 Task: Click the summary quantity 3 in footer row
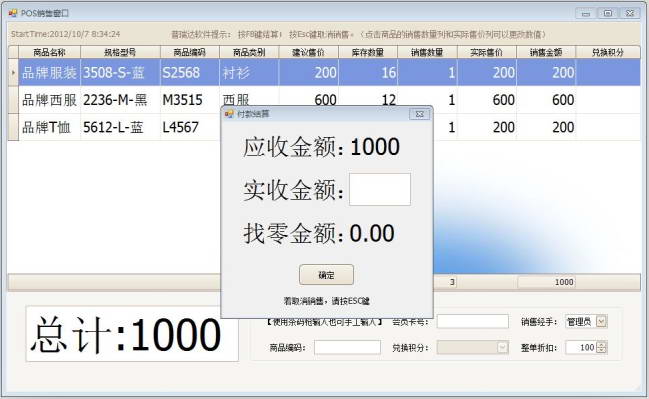click(445, 282)
